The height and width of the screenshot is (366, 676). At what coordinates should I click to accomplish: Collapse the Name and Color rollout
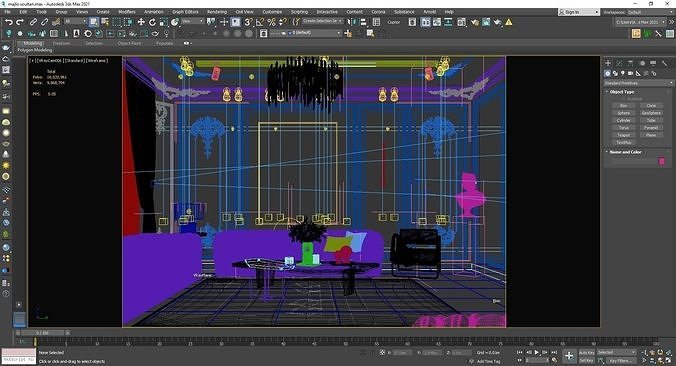point(625,152)
